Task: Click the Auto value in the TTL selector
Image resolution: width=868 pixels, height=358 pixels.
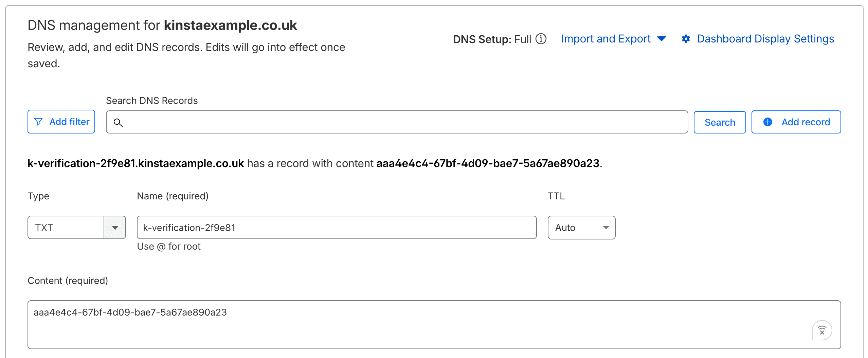Action: tap(565, 227)
